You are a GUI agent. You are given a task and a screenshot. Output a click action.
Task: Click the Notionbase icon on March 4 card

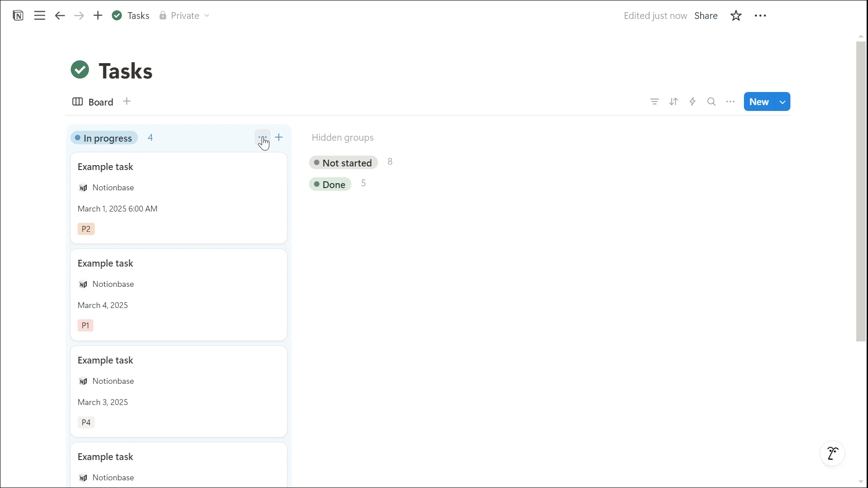click(x=83, y=284)
